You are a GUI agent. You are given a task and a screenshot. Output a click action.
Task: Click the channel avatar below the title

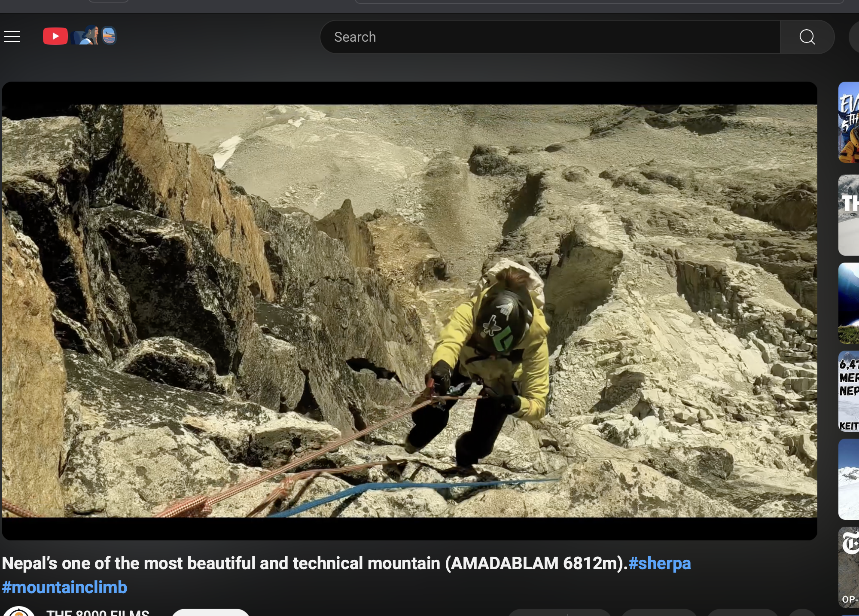[18, 612]
